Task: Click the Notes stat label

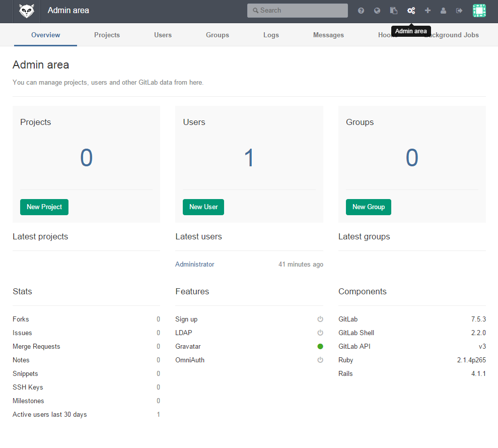Action: pyautogui.click(x=21, y=360)
